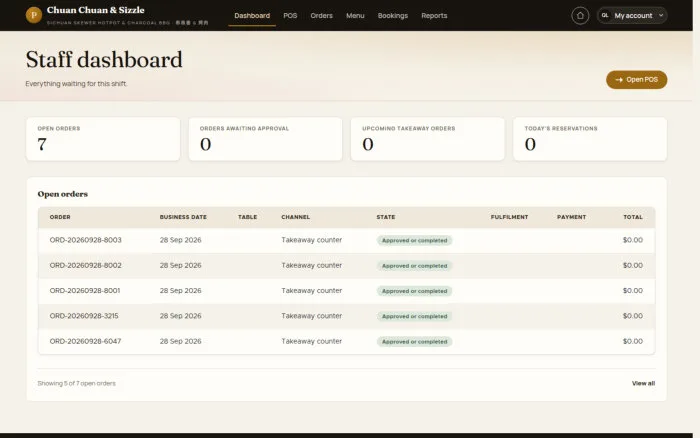Select the Upcoming Takeaway Orders card
700x438 pixels.
428,139
